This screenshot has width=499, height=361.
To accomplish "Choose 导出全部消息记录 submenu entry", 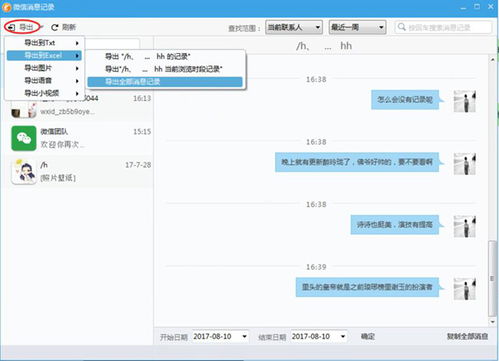I will pos(165,82).
